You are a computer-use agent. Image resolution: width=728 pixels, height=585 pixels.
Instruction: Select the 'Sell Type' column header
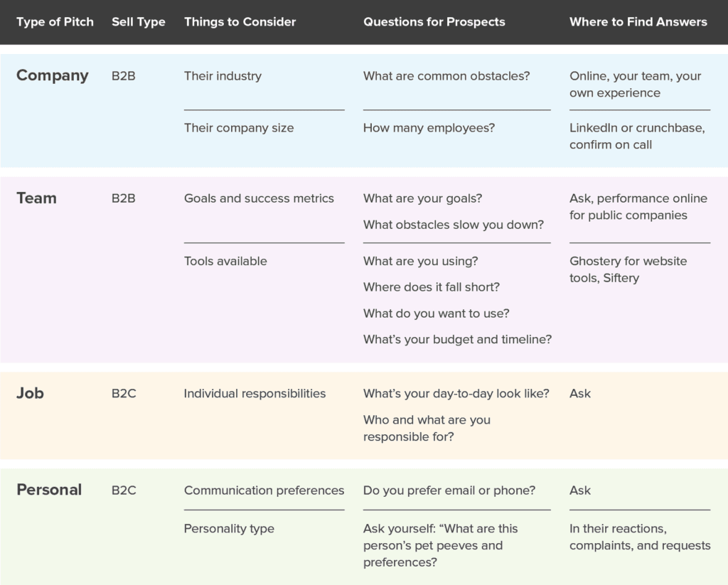pos(138,22)
